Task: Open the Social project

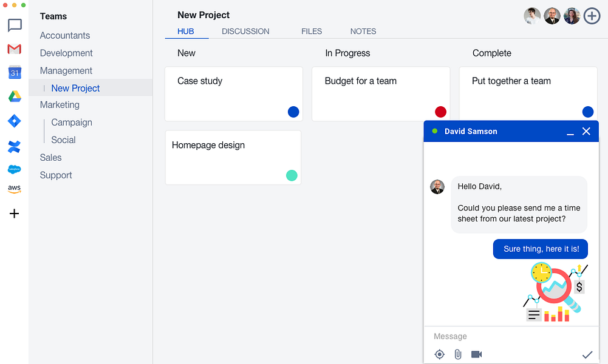Action: click(x=63, y=140)
